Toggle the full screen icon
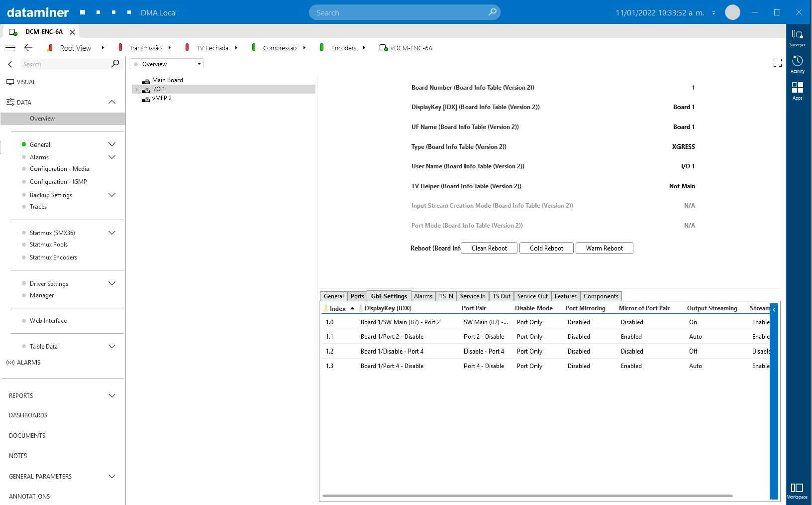812x505 pixels. click(778, 63)
